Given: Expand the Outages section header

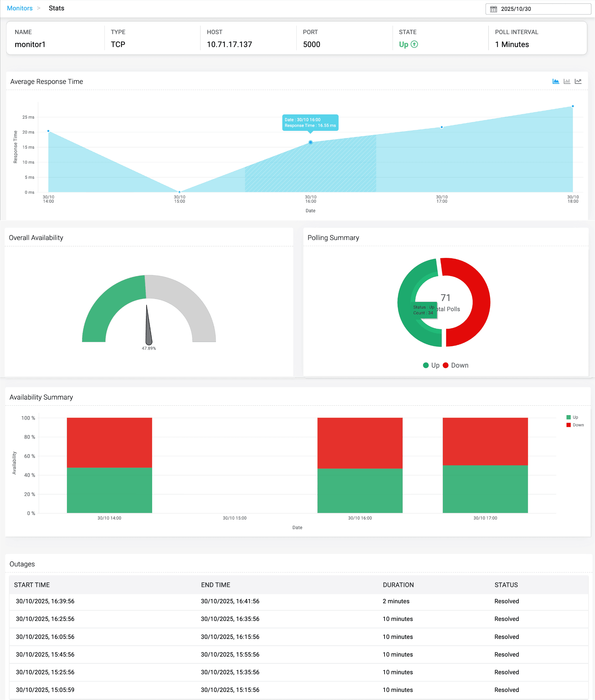Looking at the screenshot, I should coord(22,564).
